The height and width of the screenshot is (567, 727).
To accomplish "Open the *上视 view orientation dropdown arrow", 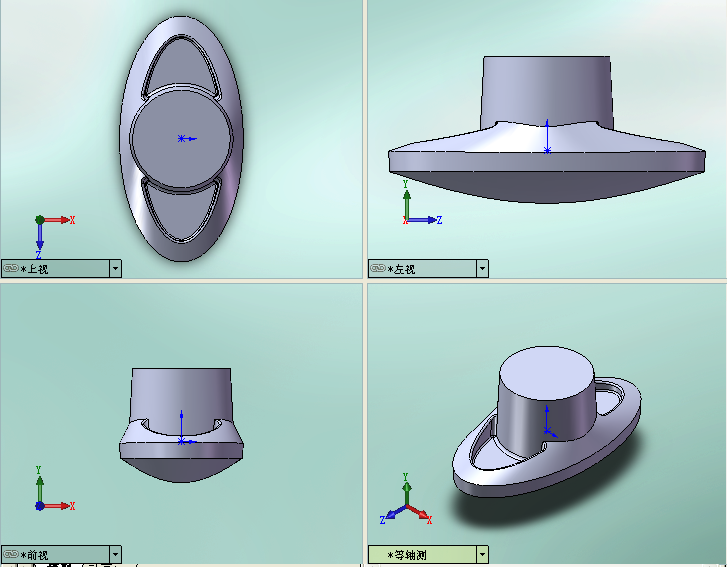I will click(x=115, y=268).
